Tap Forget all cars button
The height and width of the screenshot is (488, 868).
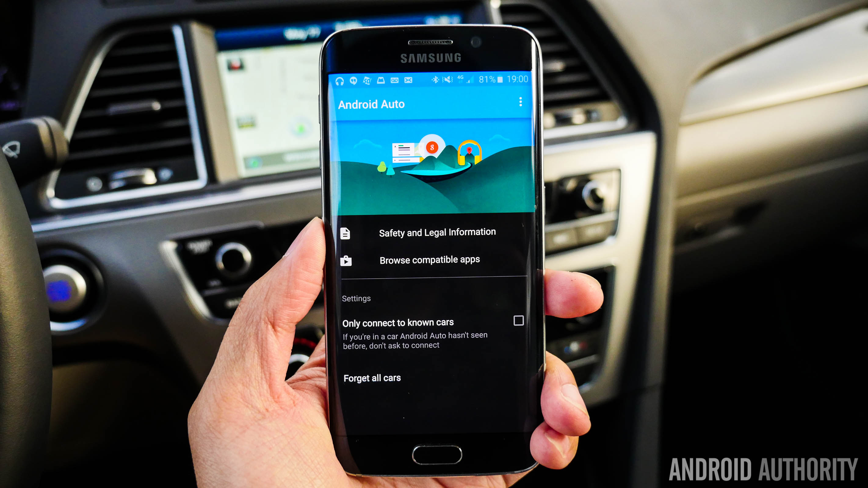(x=371, y=377)
